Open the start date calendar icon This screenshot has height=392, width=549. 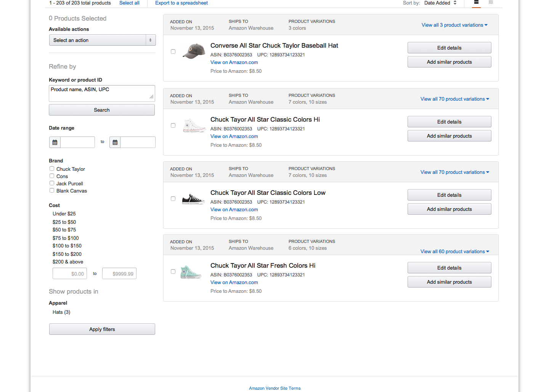coord(55,142)
